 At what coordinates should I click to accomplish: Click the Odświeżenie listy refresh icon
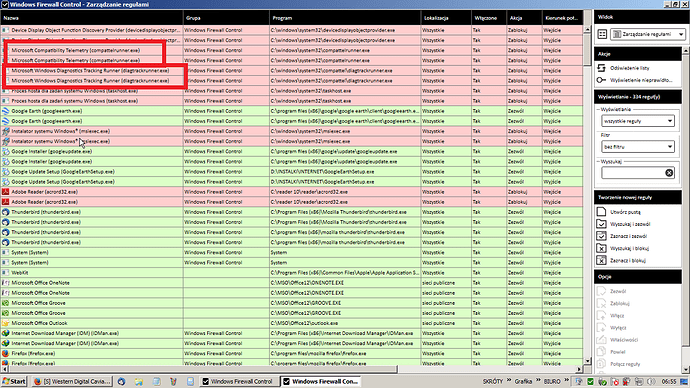(x=601, y=68)
